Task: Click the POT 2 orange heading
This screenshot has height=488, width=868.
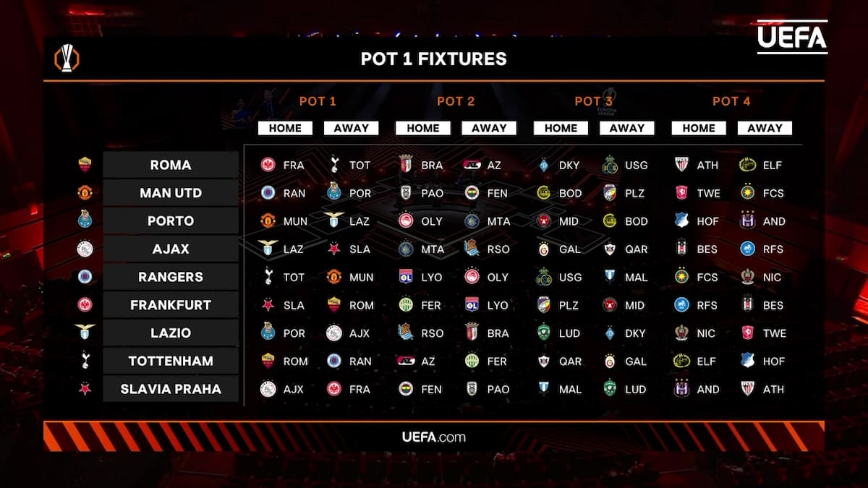Action: [x=456, y=101]
